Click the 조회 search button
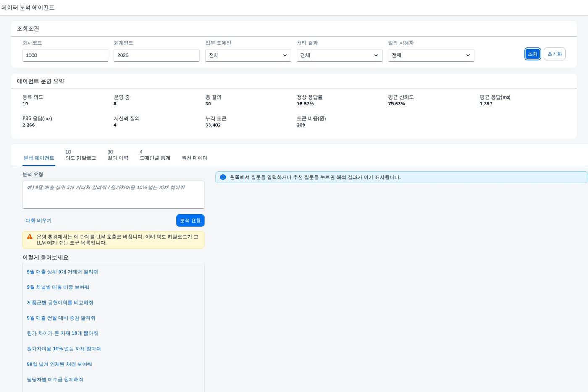 coord(533,54)
